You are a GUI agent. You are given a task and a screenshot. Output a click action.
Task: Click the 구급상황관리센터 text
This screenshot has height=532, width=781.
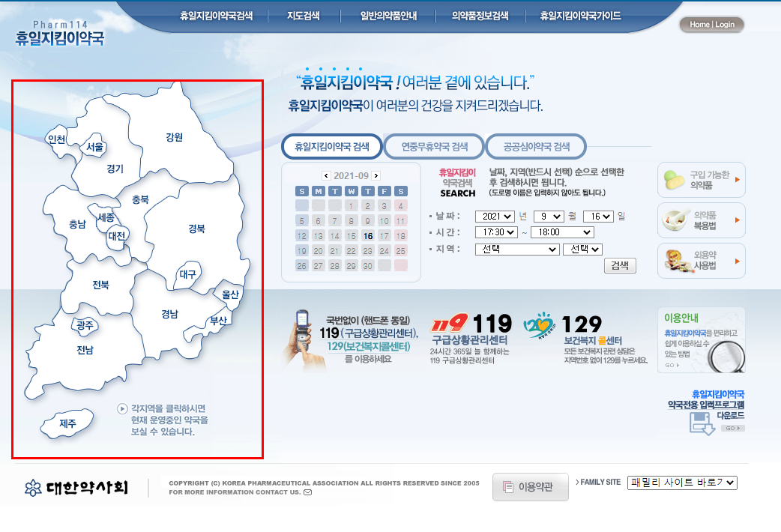coord(469,340)
